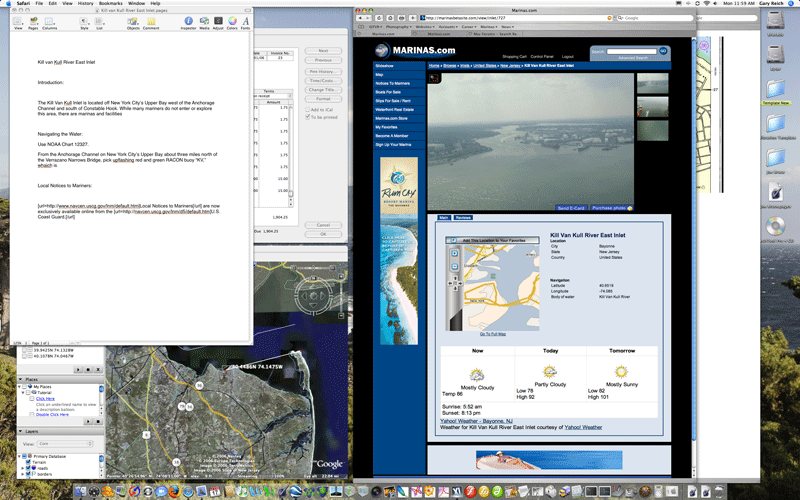Toggle the Primary Database checkbox in Layers

pos(24,456)
